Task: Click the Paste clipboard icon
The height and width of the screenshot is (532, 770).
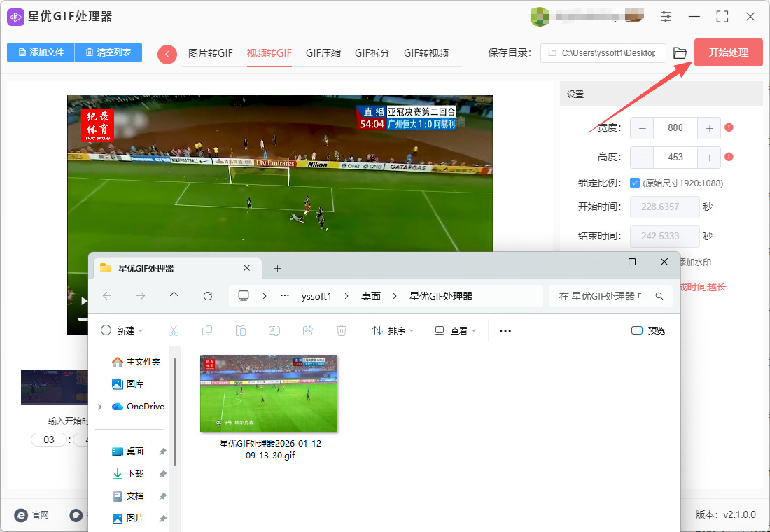Action: [241, 330]
